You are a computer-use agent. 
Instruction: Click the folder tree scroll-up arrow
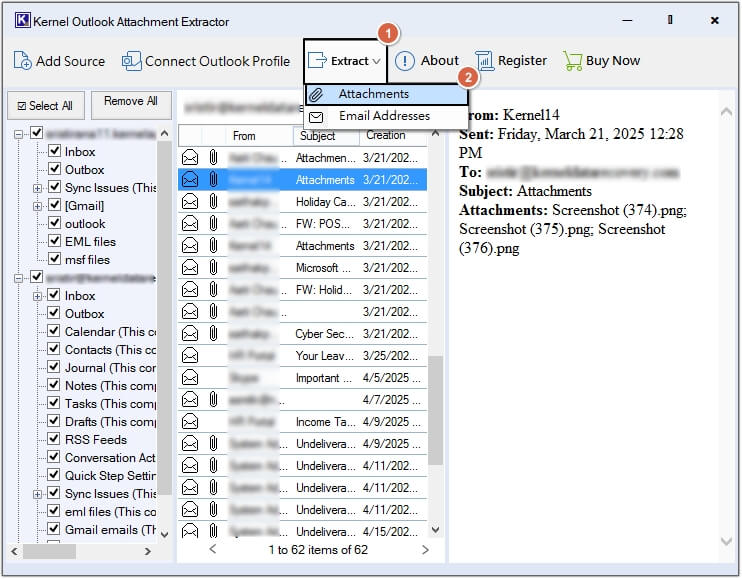(x=164, y=133)
